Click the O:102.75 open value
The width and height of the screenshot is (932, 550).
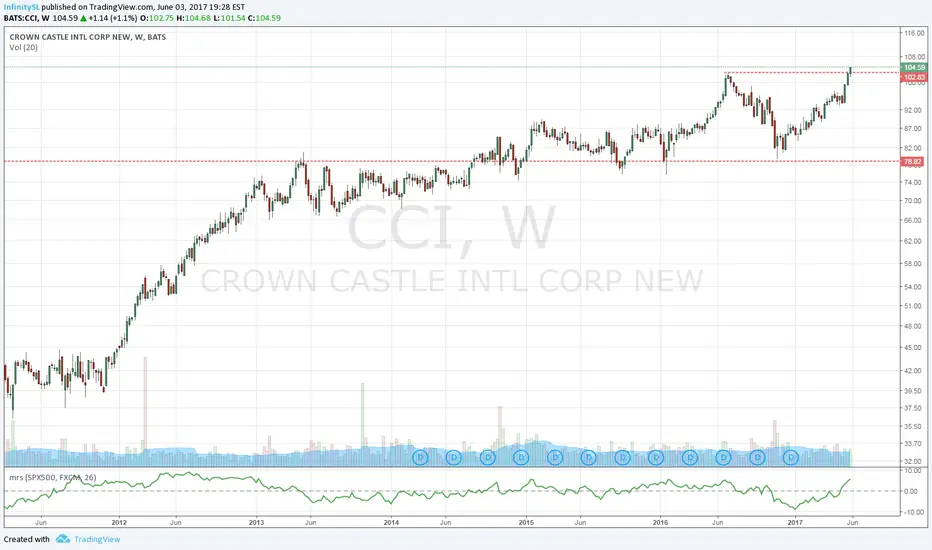pyautogui.click(x=157, y=18)
